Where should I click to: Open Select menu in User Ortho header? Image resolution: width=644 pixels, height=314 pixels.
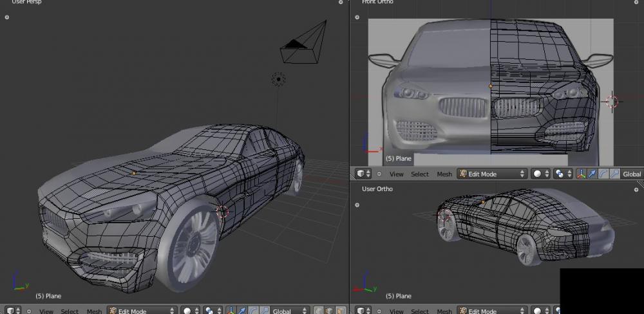point(420,311)
